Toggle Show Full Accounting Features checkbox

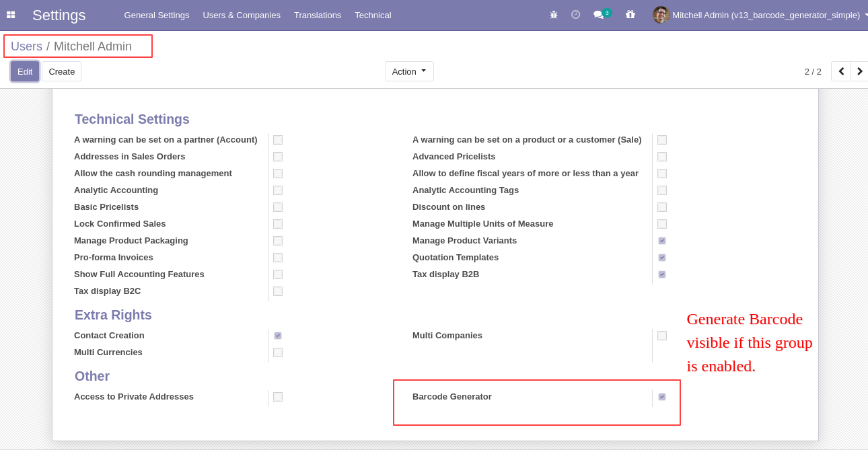(x=278, y=274)
